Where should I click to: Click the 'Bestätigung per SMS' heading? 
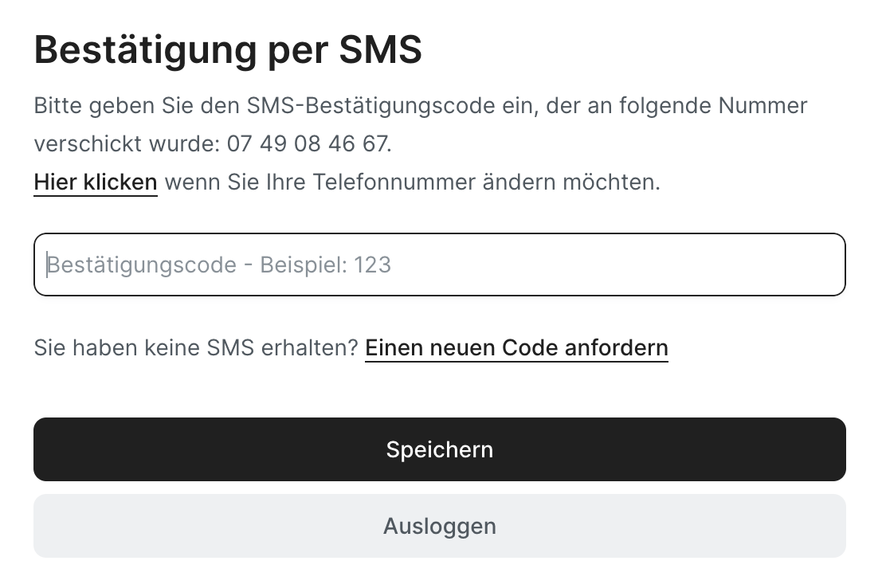click(228, 51)
